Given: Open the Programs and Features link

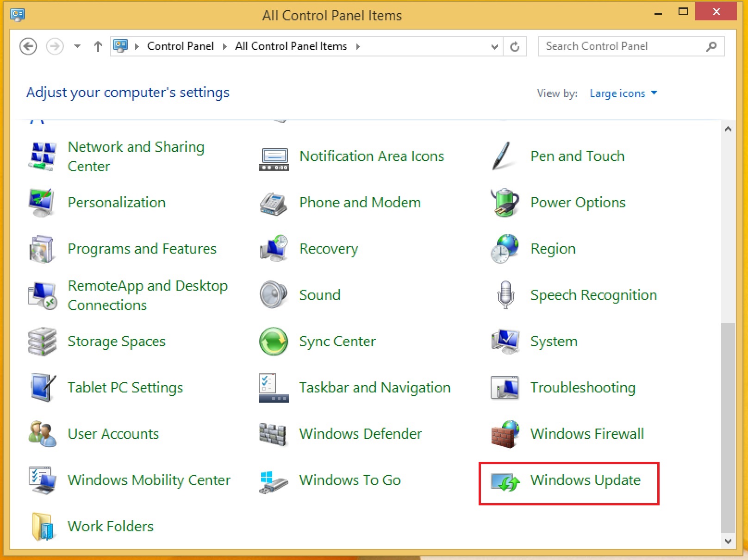Looking at the screenshot, I should click(x=142, y=249).
